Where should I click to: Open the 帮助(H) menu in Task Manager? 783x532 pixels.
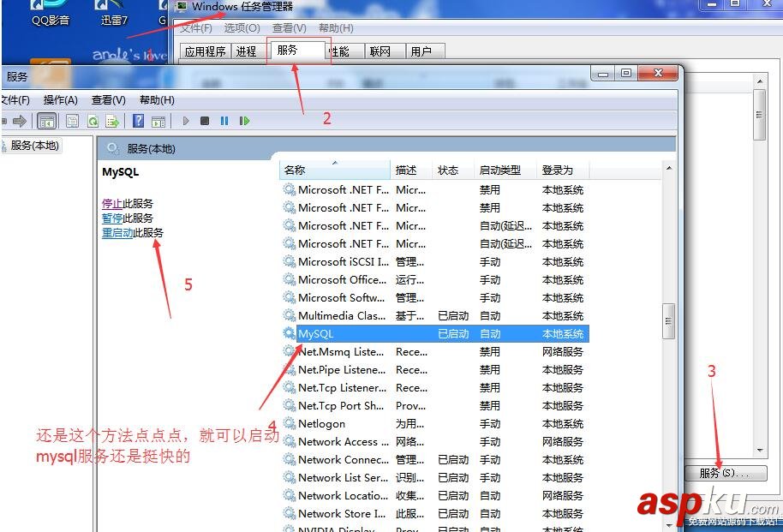tap(336, 28)
